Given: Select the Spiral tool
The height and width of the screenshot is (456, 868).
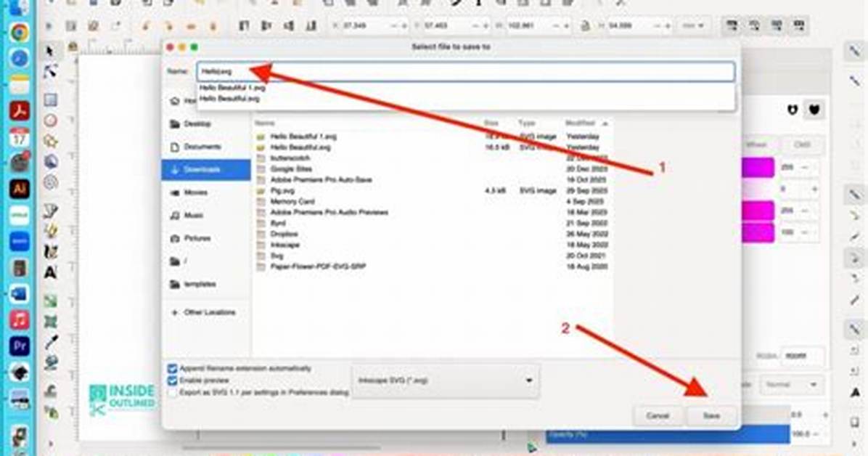Looking at the screenshot, I should pyautogui.click(x=50, y=182).
